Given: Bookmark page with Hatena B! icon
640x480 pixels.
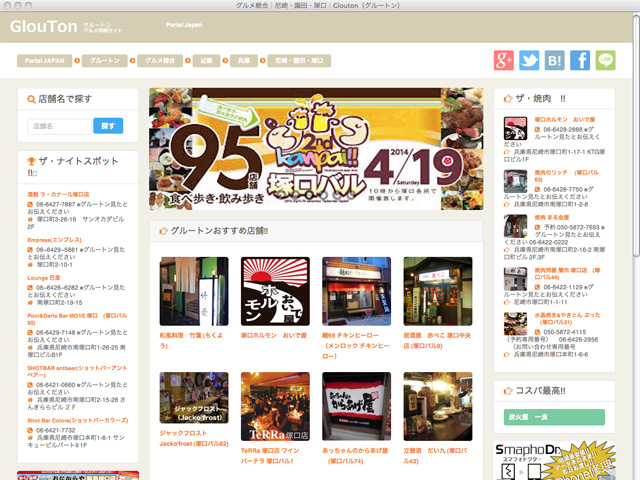Looking at the screenshot, I should (x=555, y=60).
